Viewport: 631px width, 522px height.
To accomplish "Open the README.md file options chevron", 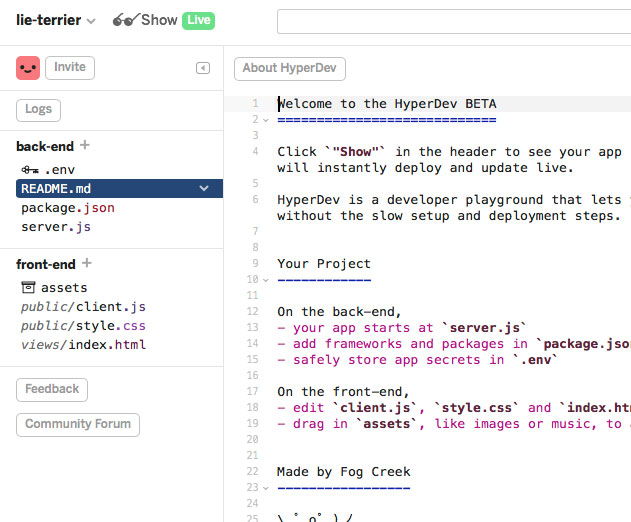I will (x=204, y=188).
